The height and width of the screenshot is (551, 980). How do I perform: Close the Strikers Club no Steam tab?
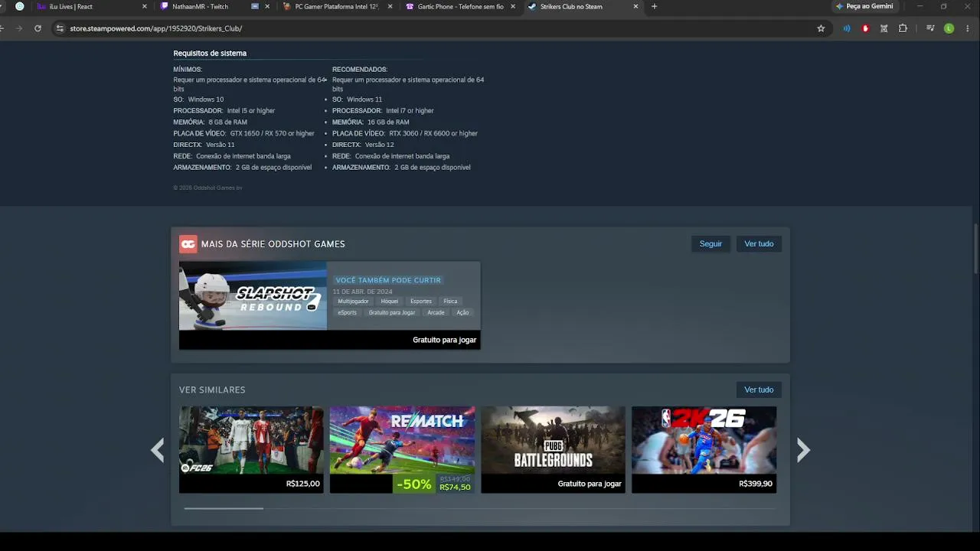click(635, 6)
